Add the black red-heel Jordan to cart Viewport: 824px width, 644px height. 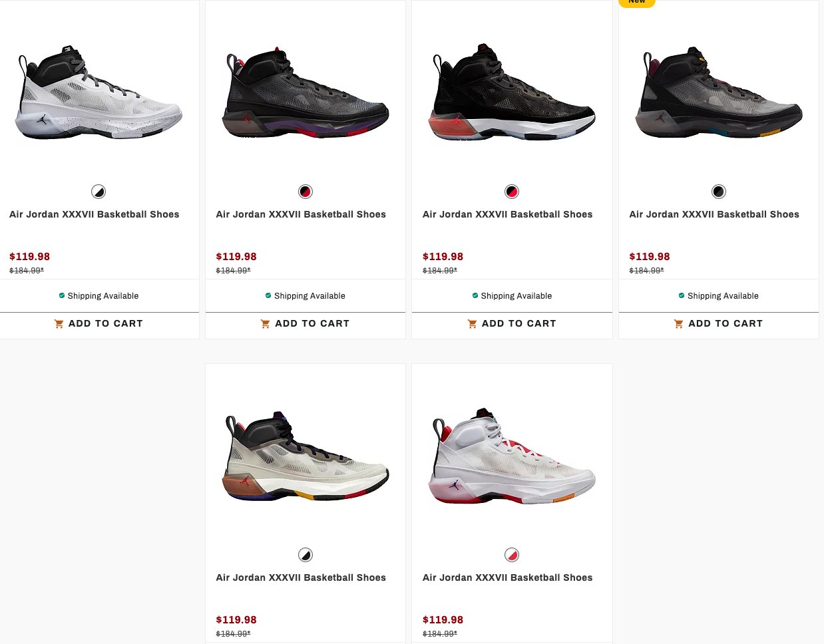(512, 324)
